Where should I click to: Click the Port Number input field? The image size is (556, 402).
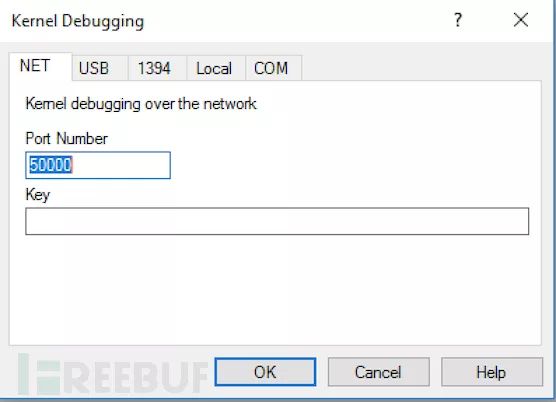click(x=98, y=165)
